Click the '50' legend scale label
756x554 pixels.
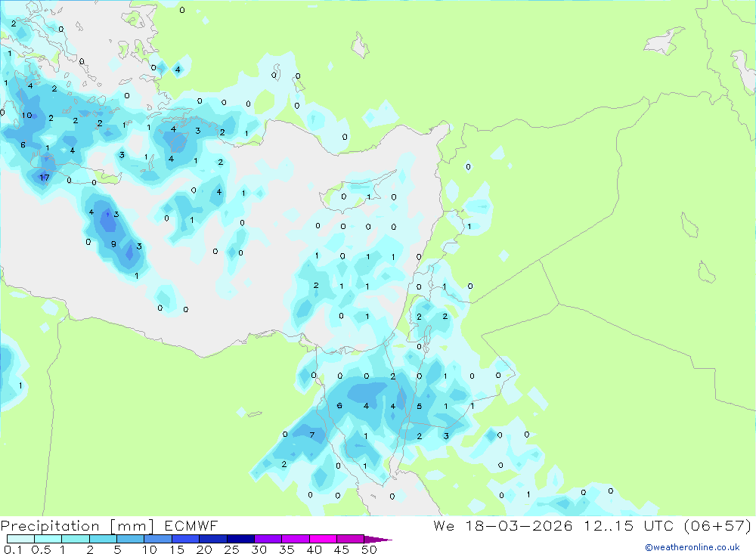370,549
